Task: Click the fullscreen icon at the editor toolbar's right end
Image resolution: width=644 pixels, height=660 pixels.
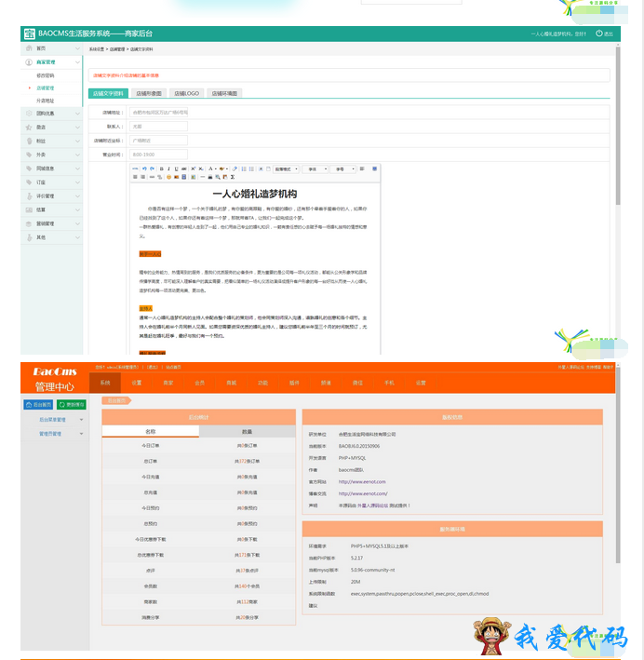Action: 374,168
